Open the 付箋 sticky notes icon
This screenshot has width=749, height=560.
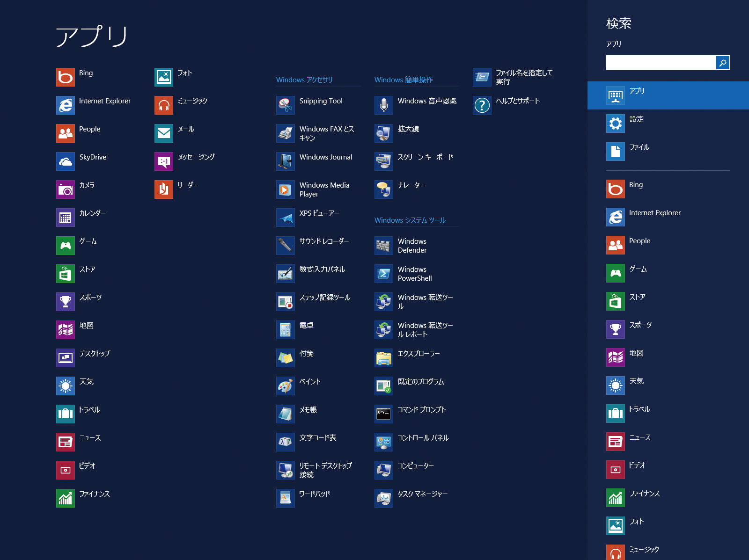pos(285,358)
